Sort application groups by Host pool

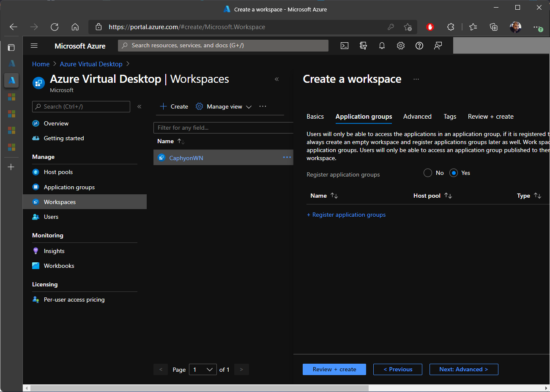433,196
